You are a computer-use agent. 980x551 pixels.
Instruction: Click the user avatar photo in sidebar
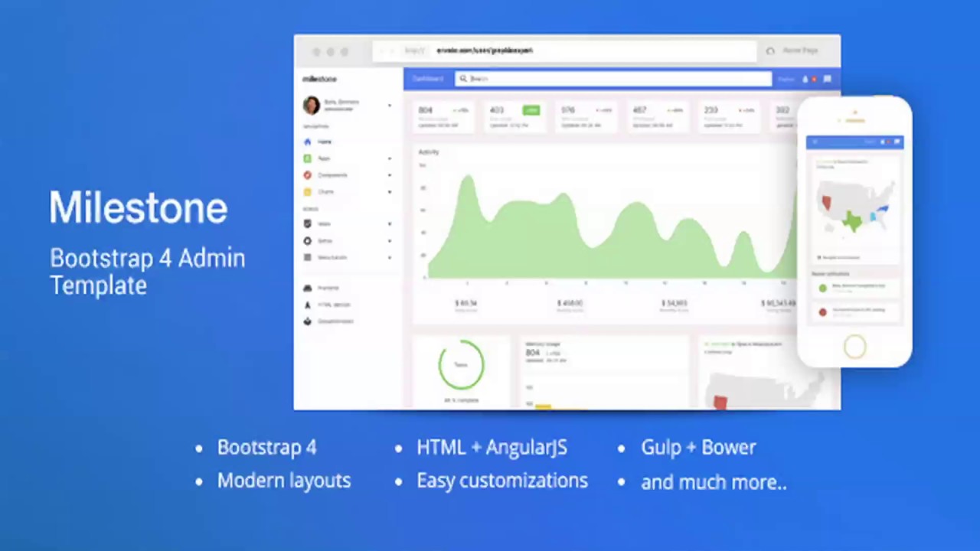(312, 105)
